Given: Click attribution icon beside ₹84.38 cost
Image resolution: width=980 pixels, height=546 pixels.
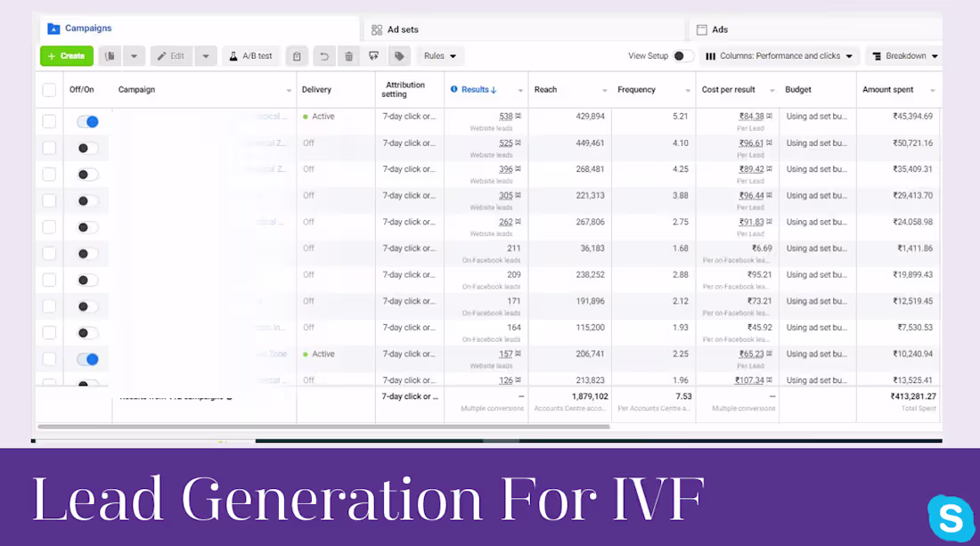Looking at the screenshot, I should tap(770, 116).
